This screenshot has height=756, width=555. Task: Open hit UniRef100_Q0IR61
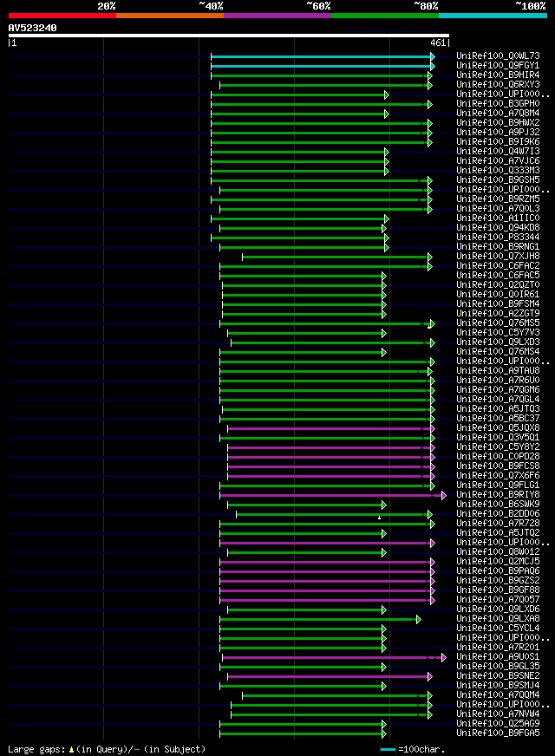(498, 295)
